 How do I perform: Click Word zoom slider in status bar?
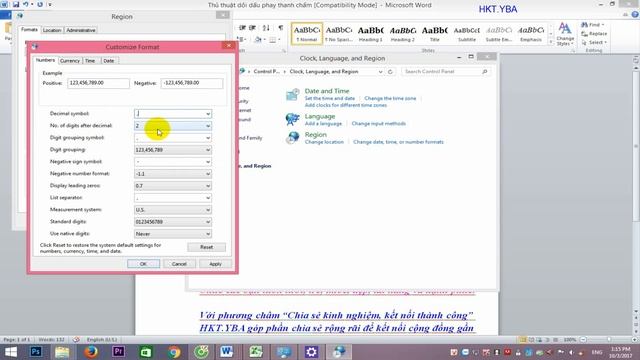(x=608, y=340)
